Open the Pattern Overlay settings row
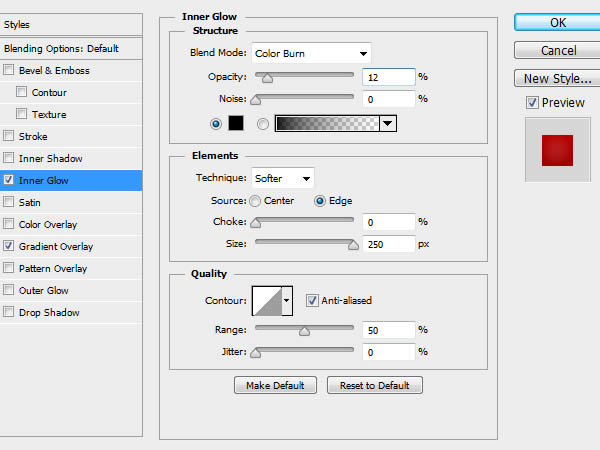The height and width of the screenshot is (450, 600). tap(71, 268)
